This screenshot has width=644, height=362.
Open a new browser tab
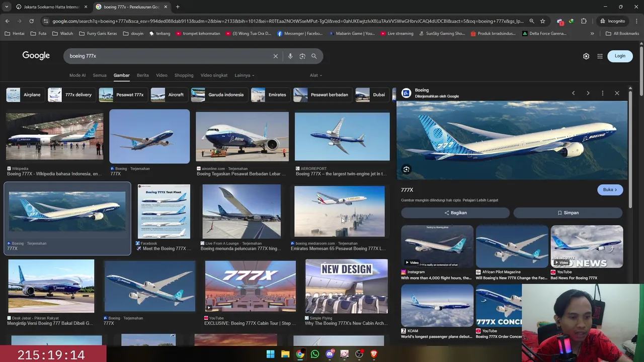pyautogui.click(x=178, y=7)
